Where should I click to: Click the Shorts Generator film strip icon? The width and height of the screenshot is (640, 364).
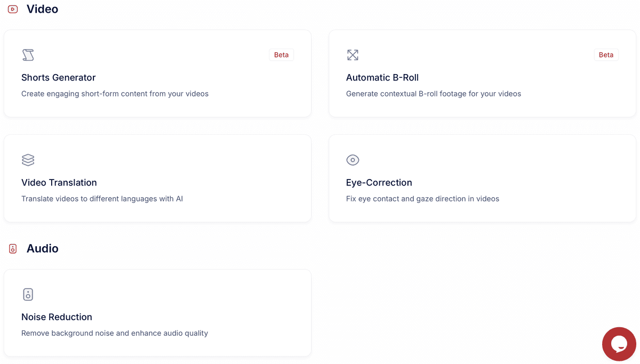[x=28, y=55]
